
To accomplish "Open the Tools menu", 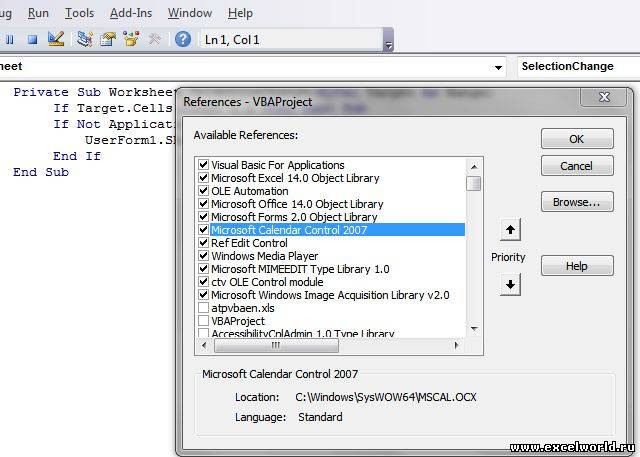I will (x=79, y=13).
